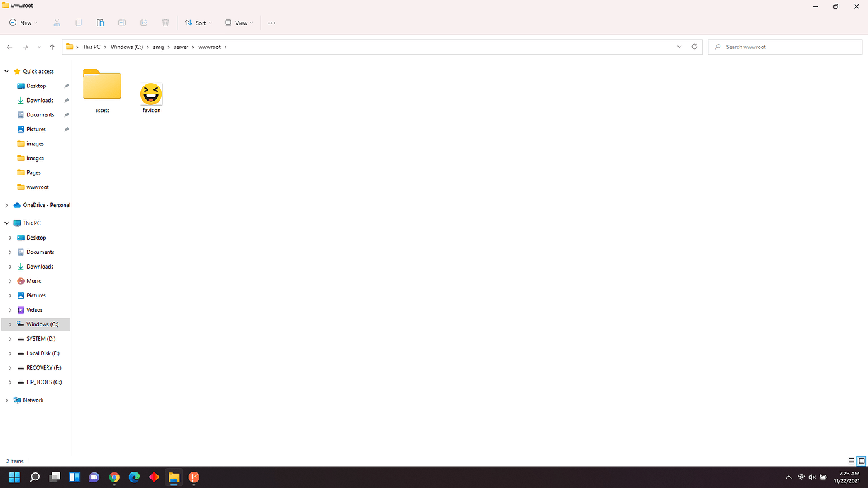Image resolution: width=868 pixels, height=488 pixels.
Task: Switch to details list view layout
Action: 851,461
